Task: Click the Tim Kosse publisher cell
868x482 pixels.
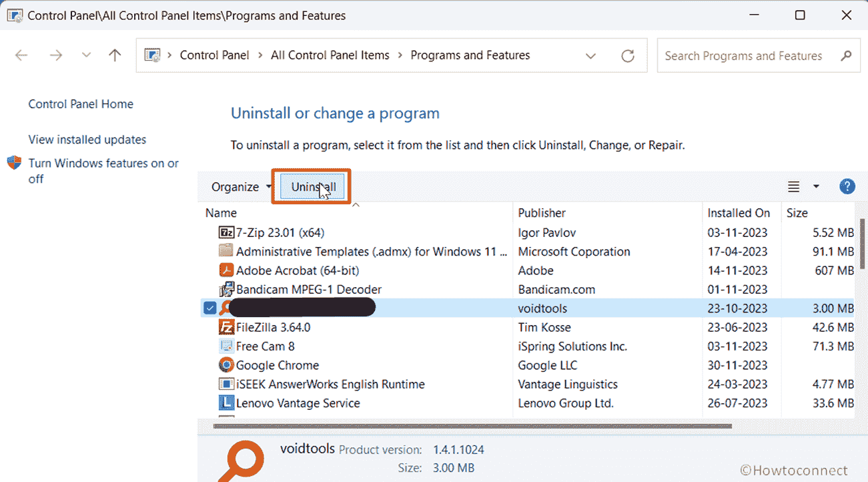Action: click(544, 327)
